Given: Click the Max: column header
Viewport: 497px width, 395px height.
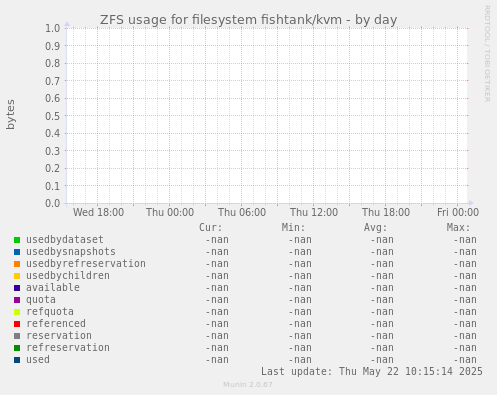Looking at the screenshot, I should coord(458,228).
